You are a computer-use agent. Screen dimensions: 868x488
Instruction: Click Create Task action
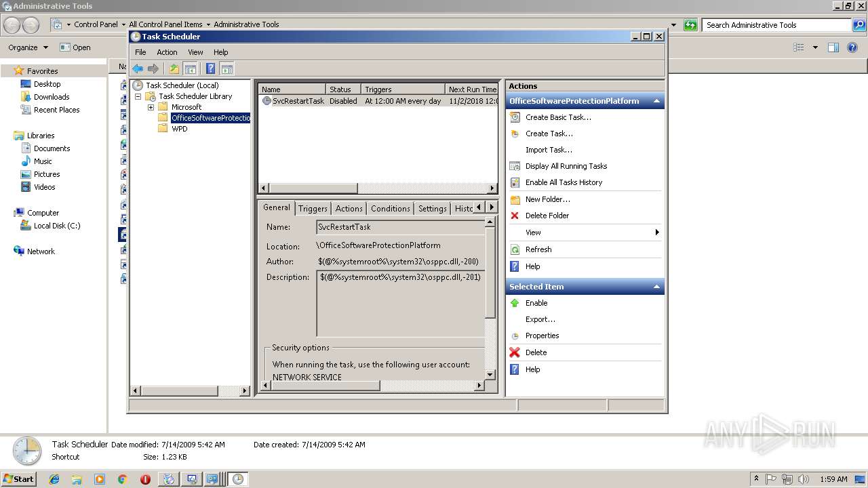point(549,134)
